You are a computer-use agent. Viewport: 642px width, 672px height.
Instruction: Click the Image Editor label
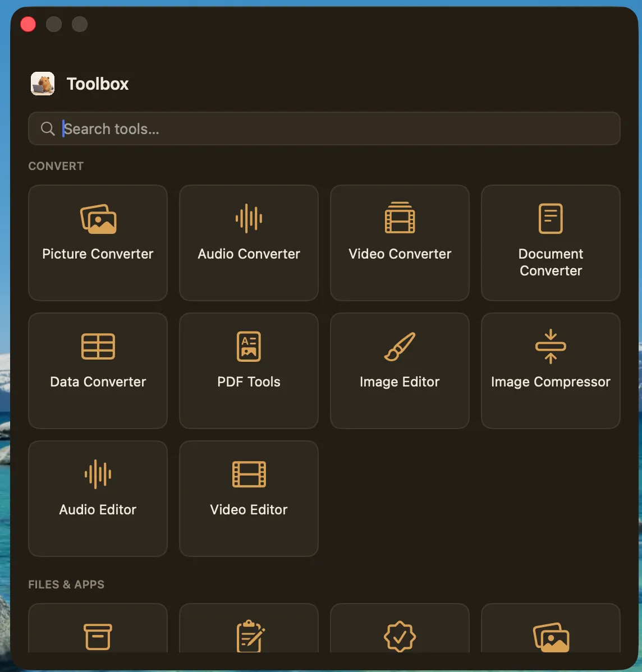400,381
